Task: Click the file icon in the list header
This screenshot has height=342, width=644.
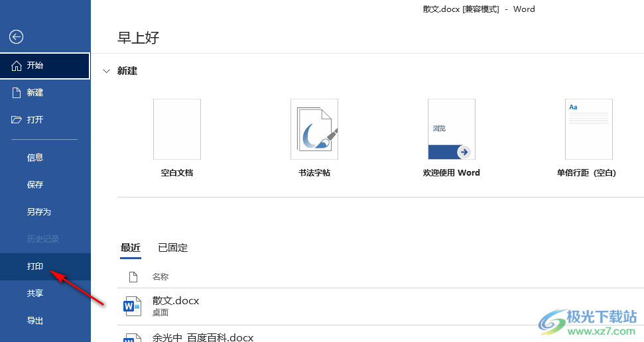Action: click(x=133, y=276)
